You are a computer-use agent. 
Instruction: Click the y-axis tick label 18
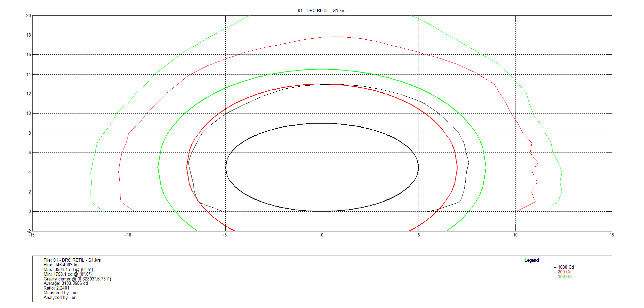29,35
